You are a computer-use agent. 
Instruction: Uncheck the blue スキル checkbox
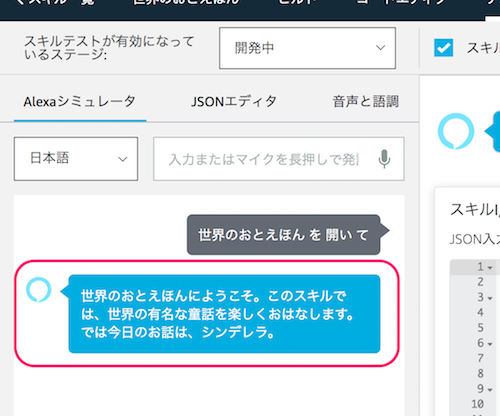point(444,48)
